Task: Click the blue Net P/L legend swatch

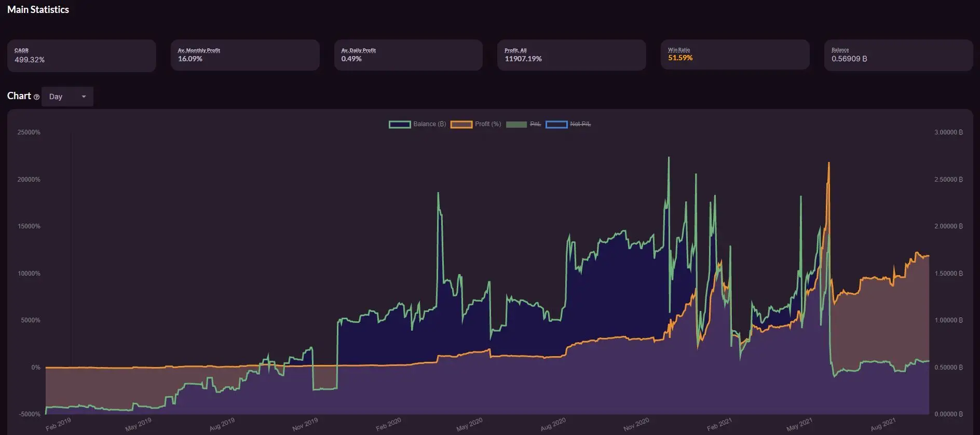Action: click(556, 124)
